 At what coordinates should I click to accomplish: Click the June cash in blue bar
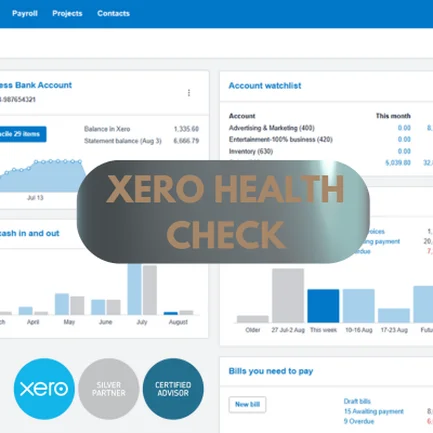[x=98, y=307]
